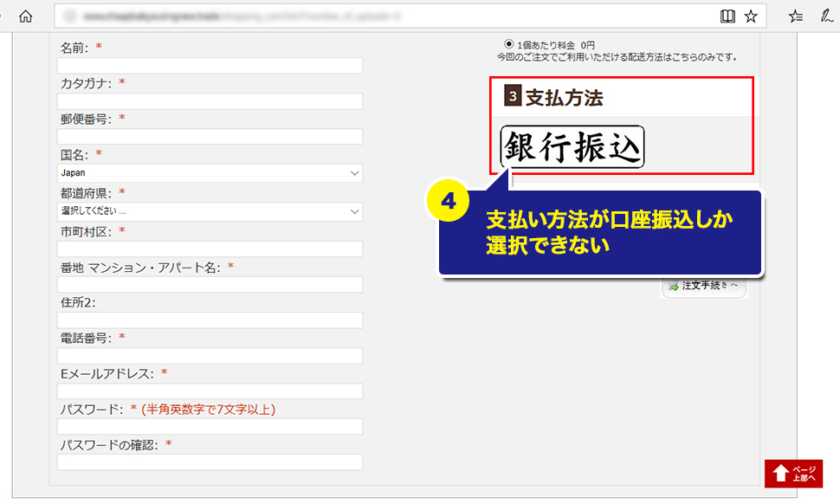
Task: Click the パスワード input field
Action: coord(210,426)
